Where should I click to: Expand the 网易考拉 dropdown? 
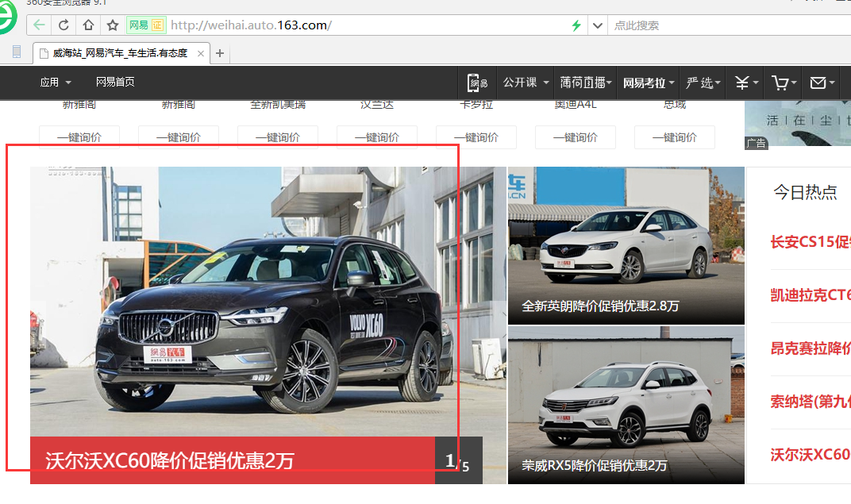pyautogui.click(x=649, y=83)
